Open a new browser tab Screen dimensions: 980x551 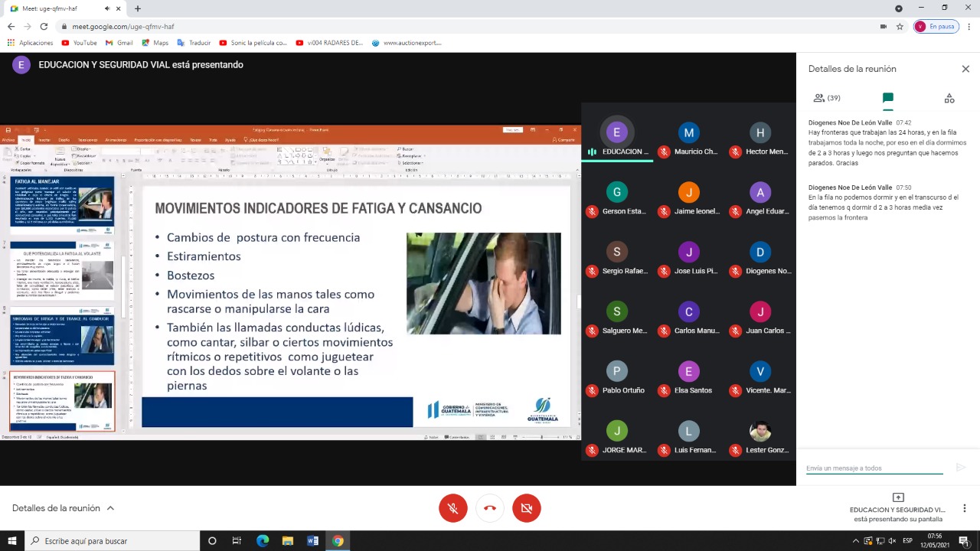coord(138,8)
